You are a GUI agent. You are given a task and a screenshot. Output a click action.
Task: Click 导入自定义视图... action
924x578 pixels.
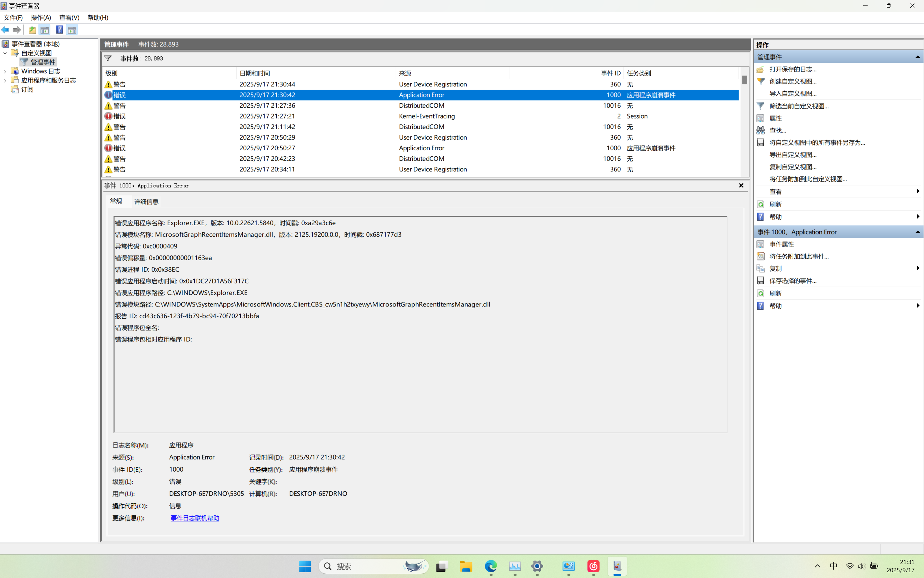793,94
